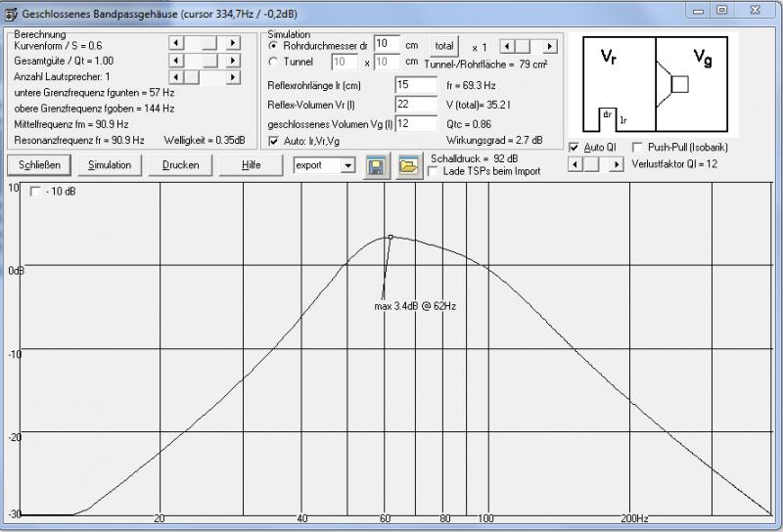Image resolution: width=783 pixels, height=532 pixels.
Task: Toggle the Auto: lr,Vr,Vg checkbox
Action: [x=273, y=142]
